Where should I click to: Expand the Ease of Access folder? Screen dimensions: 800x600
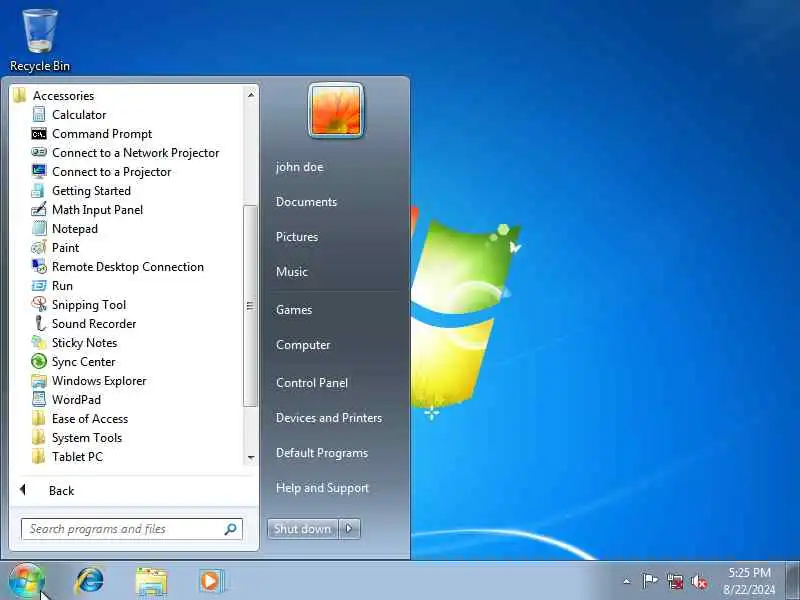pyautogui.click(x=80, y=418)
